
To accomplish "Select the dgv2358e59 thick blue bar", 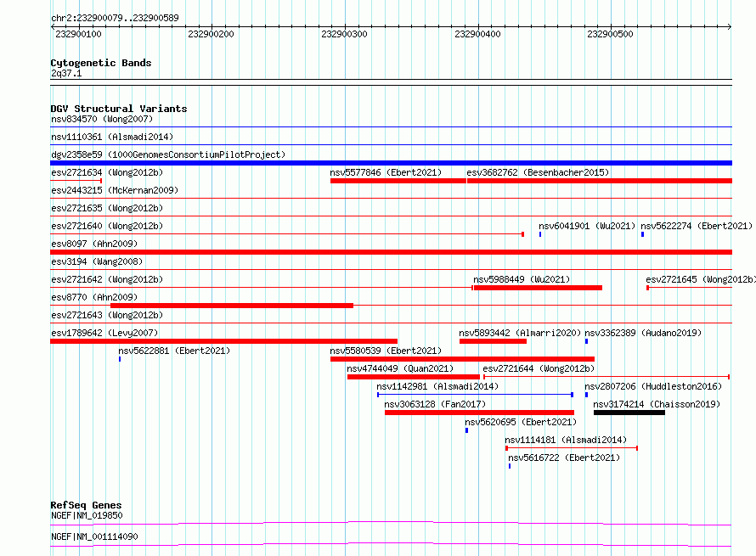I will (x=391, y=163).
